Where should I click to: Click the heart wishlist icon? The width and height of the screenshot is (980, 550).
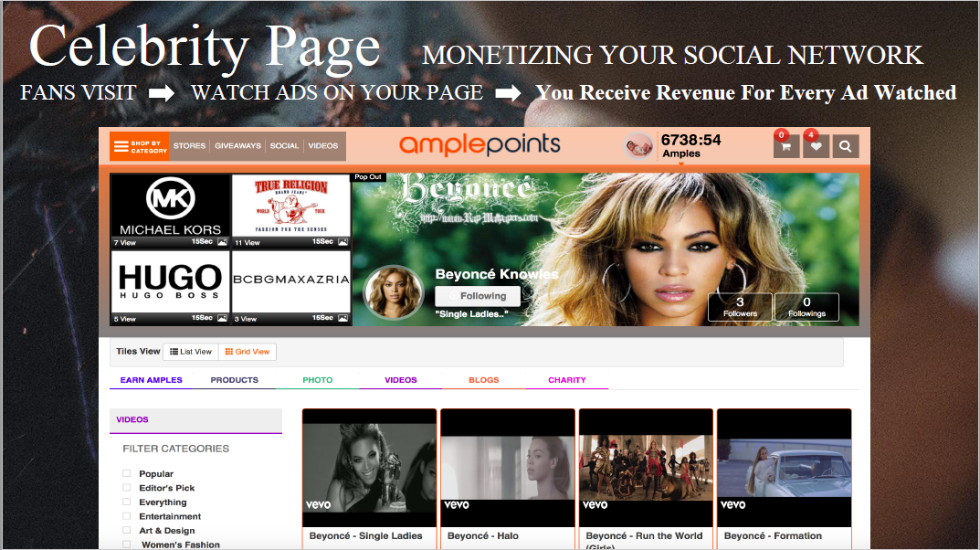click(x=816, y=146)
